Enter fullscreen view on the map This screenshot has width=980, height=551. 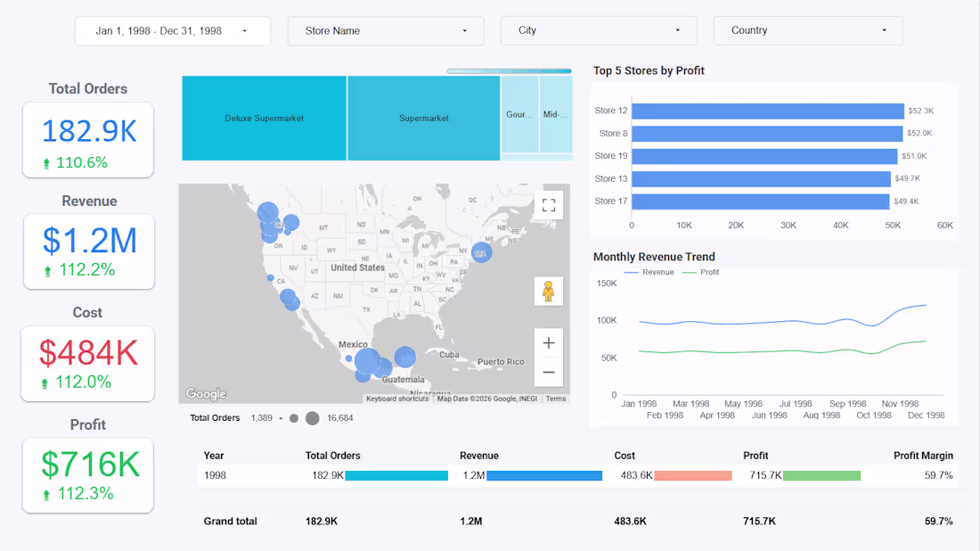549,204
